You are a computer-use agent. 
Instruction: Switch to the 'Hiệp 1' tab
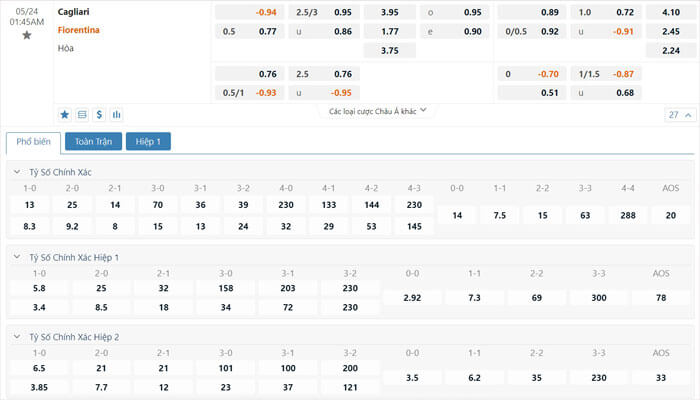tap(148, 142)
